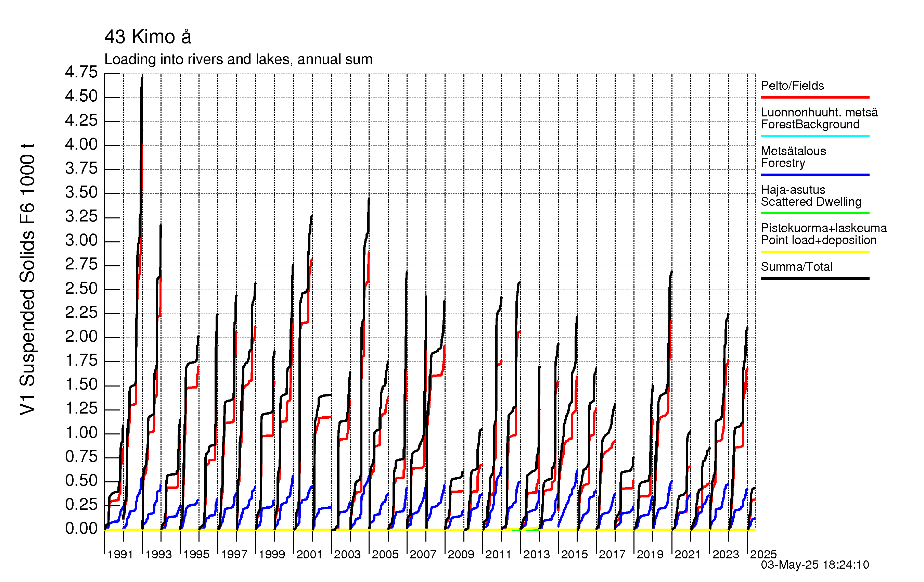Click the y-axis value 3.00
The width and height of the screenshot is (924, 582).
click(x=81, y=241)
